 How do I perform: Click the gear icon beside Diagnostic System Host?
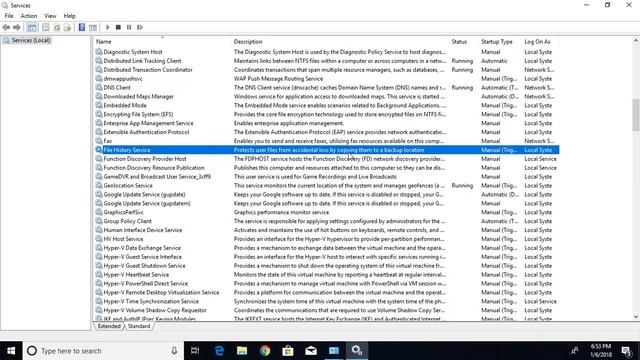[99, 52]
